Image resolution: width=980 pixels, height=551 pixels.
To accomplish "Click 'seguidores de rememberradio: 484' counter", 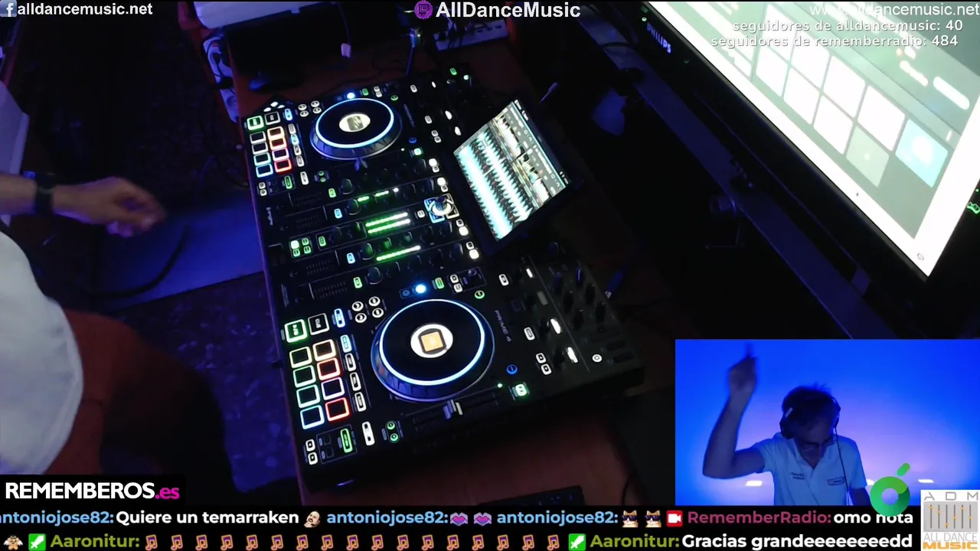I will point(835,41).
